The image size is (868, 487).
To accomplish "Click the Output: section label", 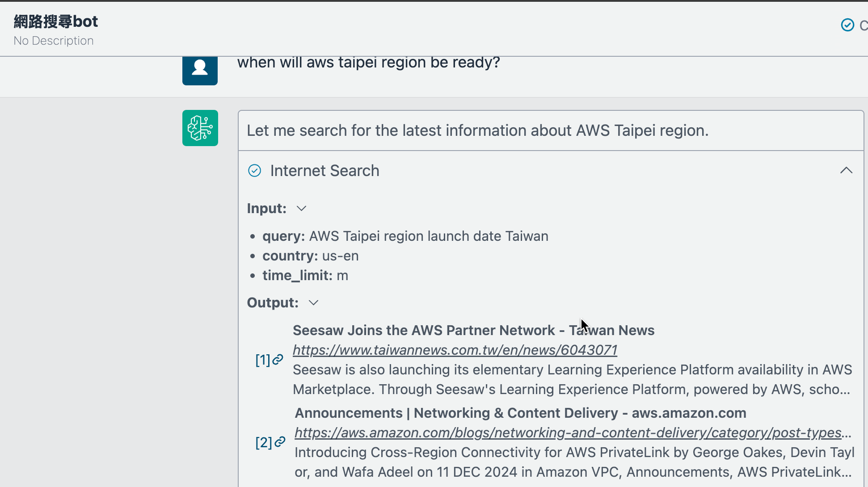I will click(x=272, y=303).
